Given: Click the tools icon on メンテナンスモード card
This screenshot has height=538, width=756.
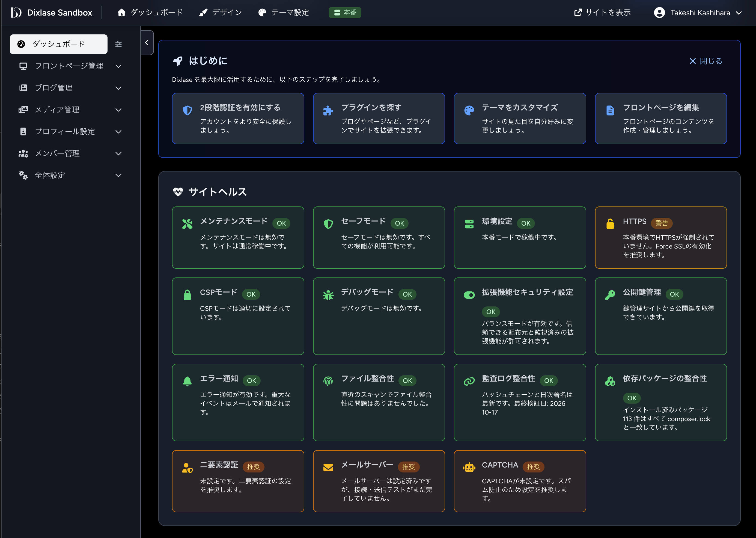Looking at the screenshot, I should [x=187, y=224].
